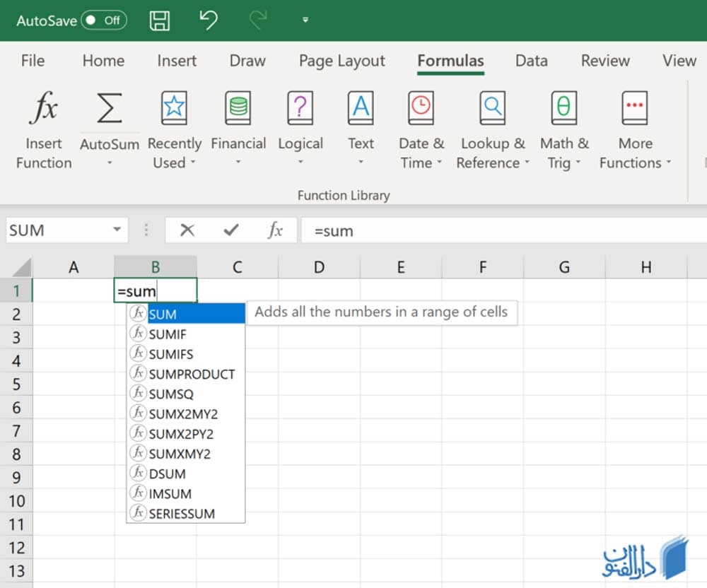Screen dimensions: 707x588
Task: Open the Recently Used functions book icon
Action: pyautogui.click(x=174, y=108)
